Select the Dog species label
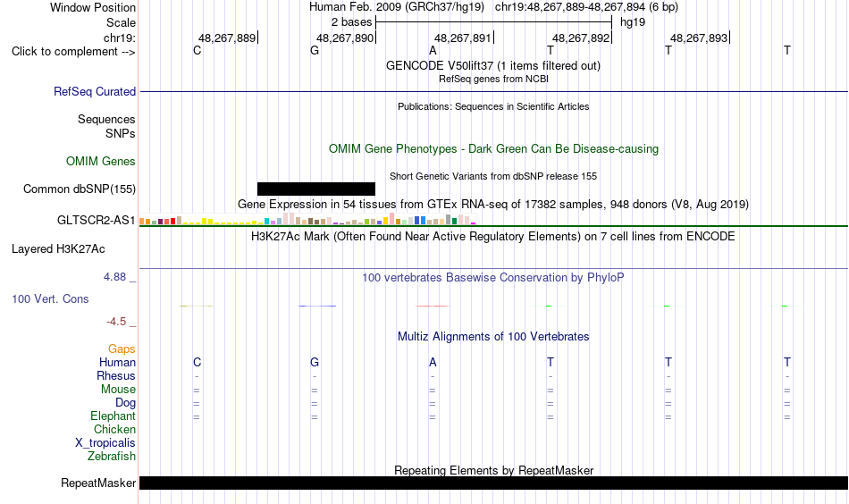 coord(126,403)
